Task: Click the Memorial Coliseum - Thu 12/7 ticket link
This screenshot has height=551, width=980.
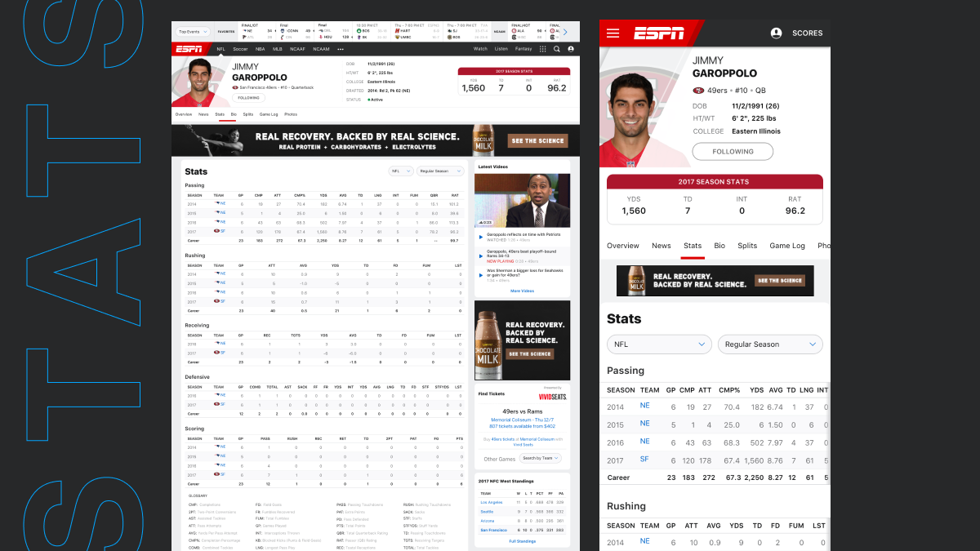Action: point(523,420)
